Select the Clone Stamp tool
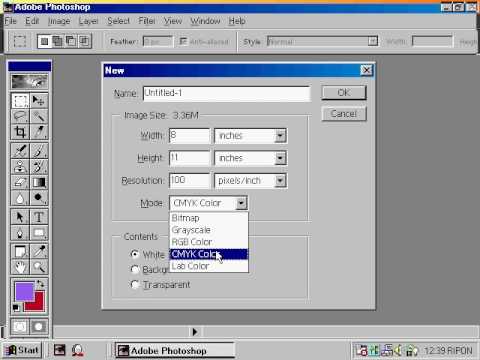Image resolution: width=480 pixels, height=360 pixels. pos(20,166)
